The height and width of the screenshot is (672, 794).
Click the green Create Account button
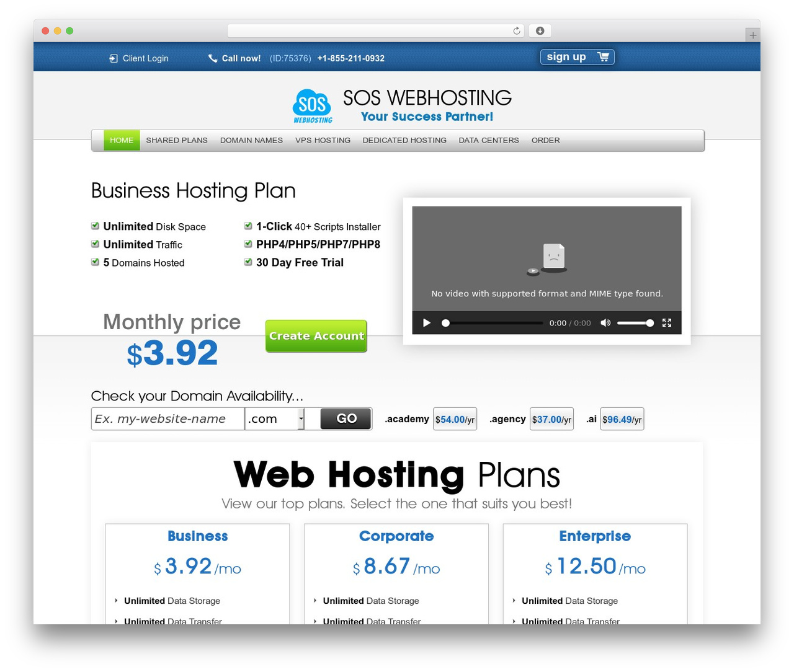coord(316,336)
